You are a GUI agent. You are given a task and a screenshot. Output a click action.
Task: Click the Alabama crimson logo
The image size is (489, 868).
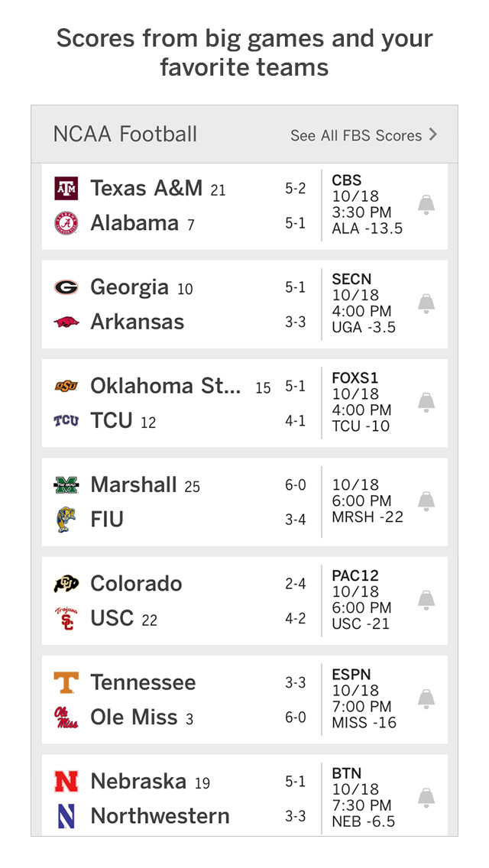click(66, 223)
